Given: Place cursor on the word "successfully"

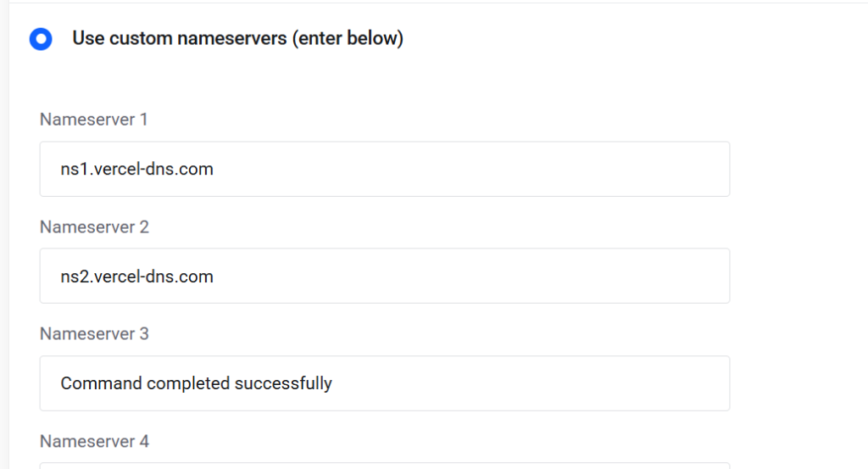Looking at the screenshot, I should pos(283,383).
